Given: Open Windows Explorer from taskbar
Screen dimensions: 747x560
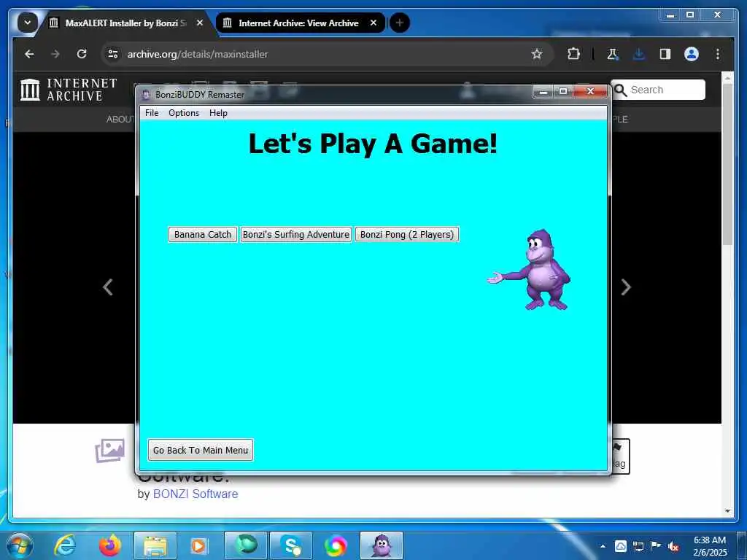Looking at the screenshot, I should click(155, 545).
